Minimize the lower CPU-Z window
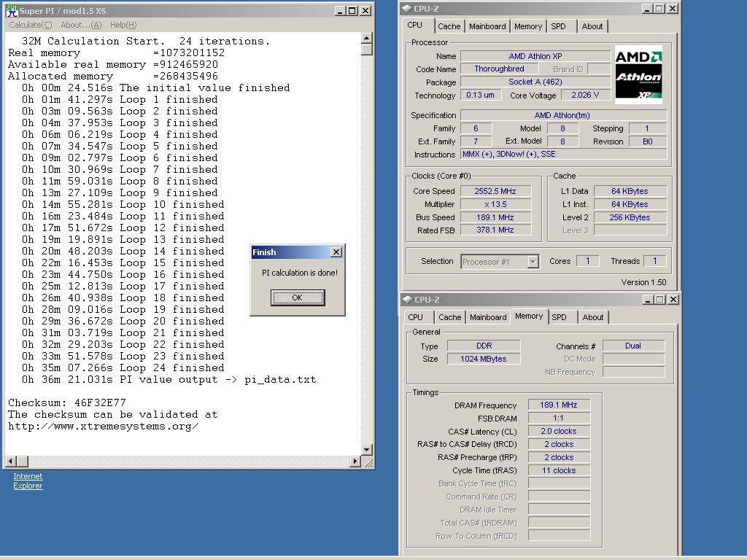Screen dimensions: 747x560 pyautogui.click(x=648, y=300)
